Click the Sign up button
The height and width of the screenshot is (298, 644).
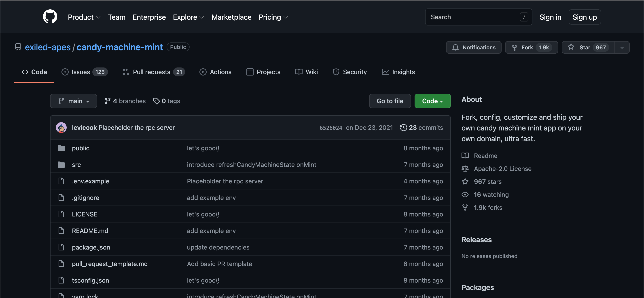[x=585, y=17]
